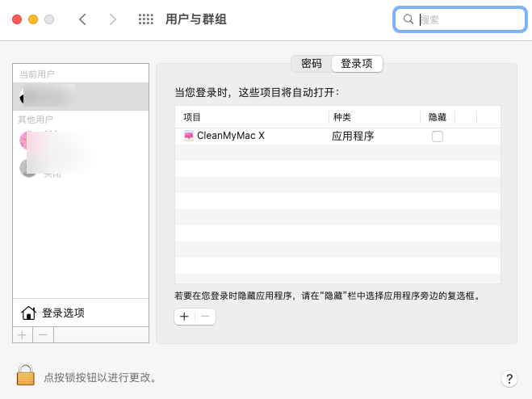Image resolution: width=532 pixels, height=399 pixels.
Task: Select the other user with gray avatar
Action: [81, 168]
